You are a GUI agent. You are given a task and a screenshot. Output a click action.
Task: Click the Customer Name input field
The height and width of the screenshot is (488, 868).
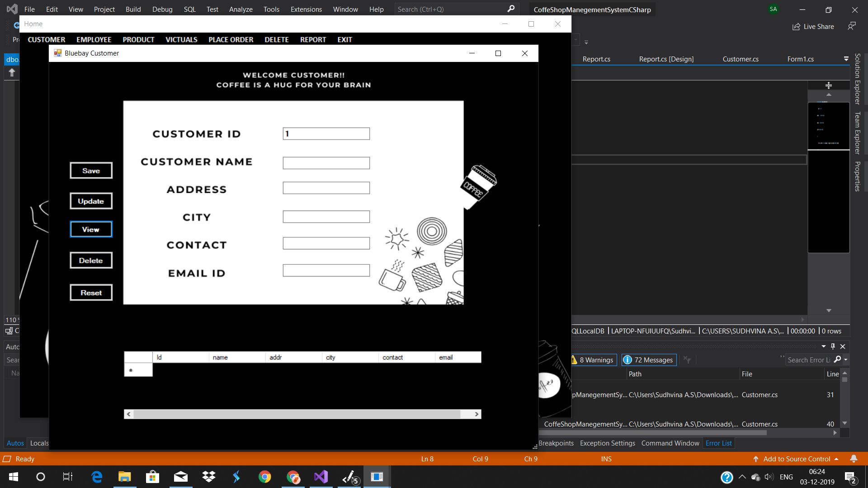click(x=326, y=163)
